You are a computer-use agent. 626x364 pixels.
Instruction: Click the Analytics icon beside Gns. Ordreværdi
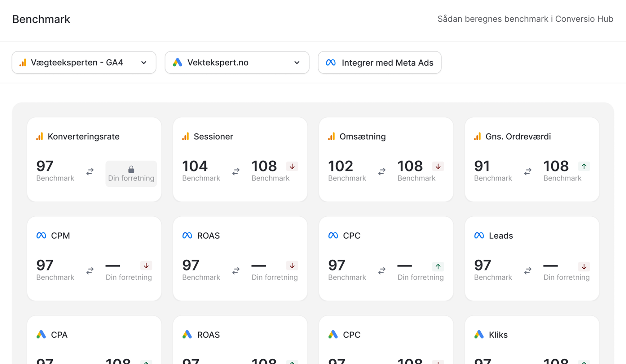(x=478, y=136)
